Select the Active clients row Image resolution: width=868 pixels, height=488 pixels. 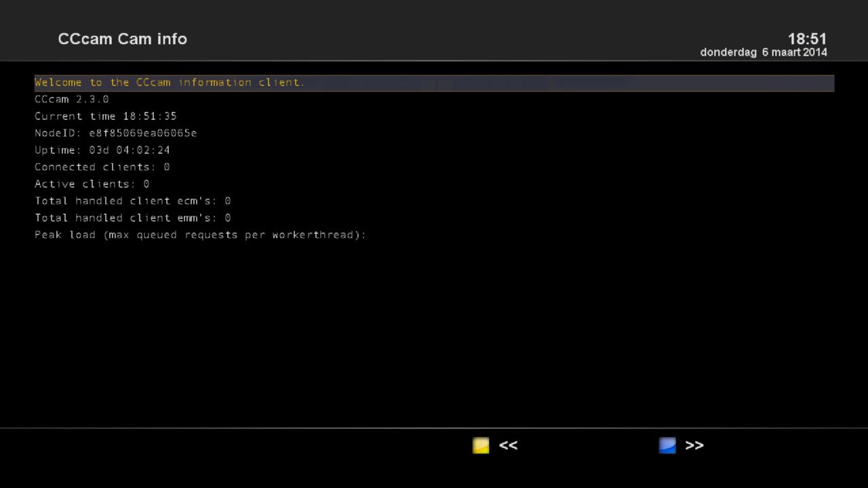92,184
